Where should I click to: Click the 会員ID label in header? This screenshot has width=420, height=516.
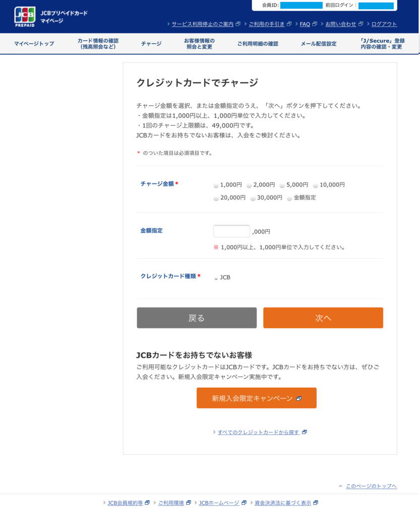tap(270, 5)
